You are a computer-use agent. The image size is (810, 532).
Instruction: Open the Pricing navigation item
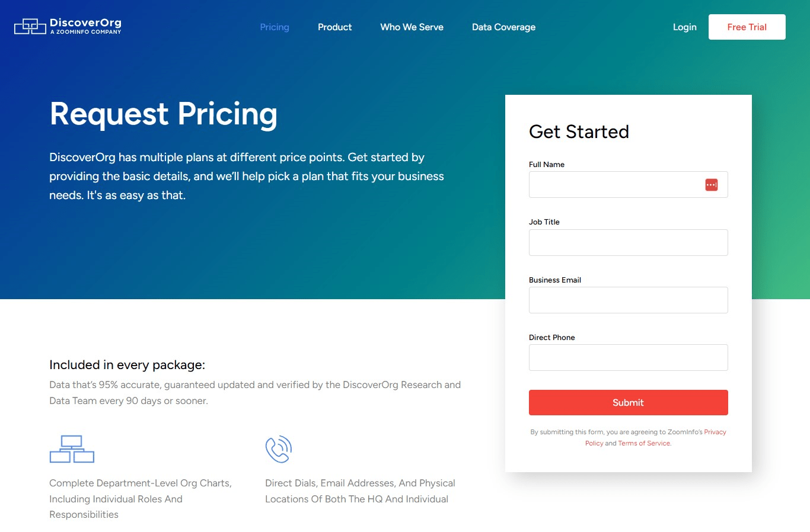pos(274,27)
